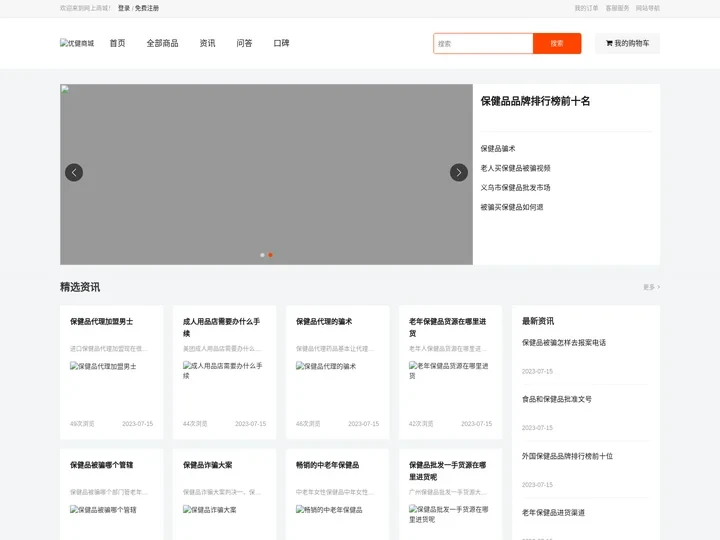Click the previous slide arrow on banner
This screenshot has height=540, width=720.
(x=74, y=173)
